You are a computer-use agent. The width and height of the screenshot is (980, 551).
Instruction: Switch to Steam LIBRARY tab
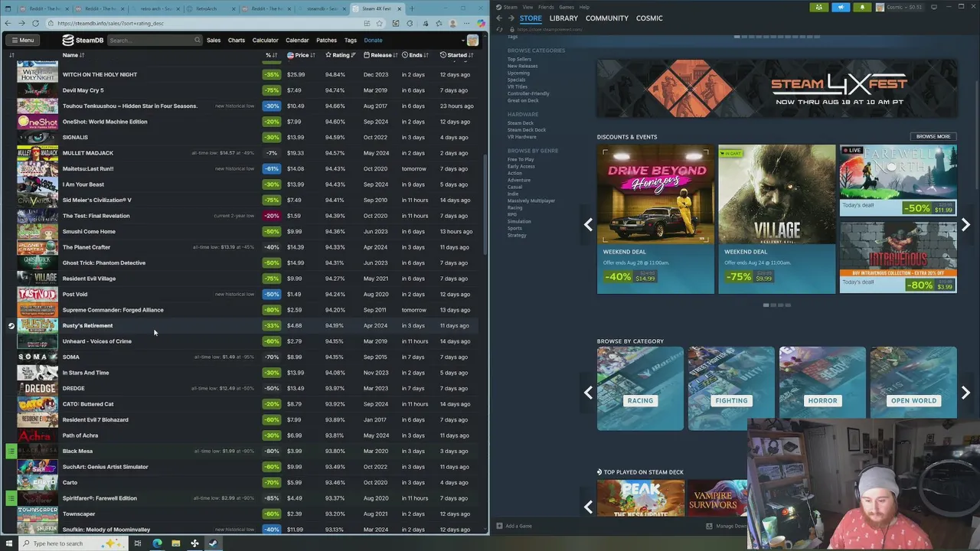pos(563,18)
